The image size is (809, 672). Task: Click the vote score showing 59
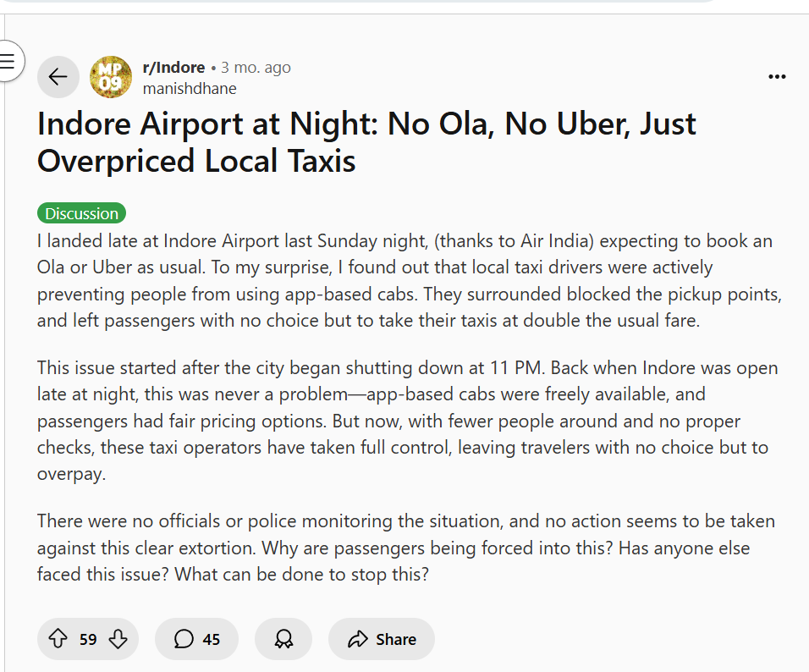click(x=88, y=639)
